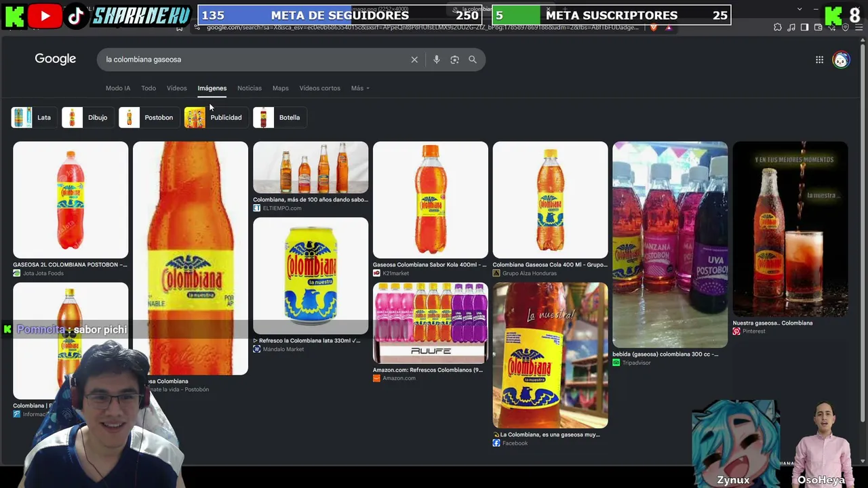Screen dimensions: 868x488
Task: Switch to the Todo results tab
Action: [x=149, y=88]
